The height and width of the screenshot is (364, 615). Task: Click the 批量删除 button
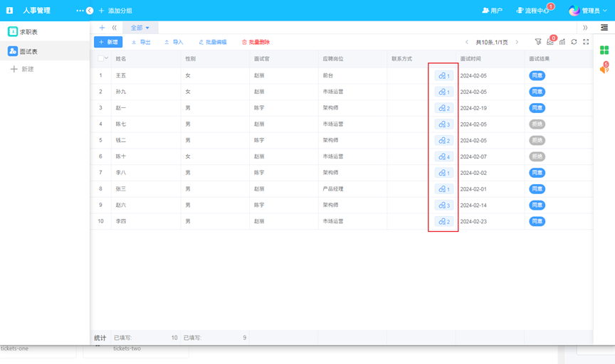pos(256,42)
